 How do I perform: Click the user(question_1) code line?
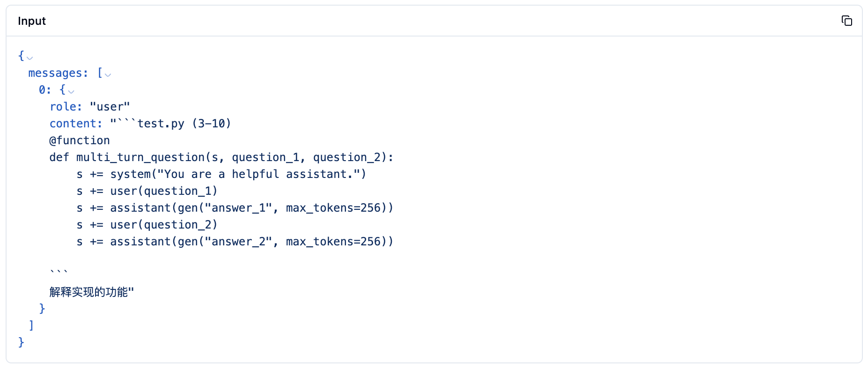pos(147,191)
